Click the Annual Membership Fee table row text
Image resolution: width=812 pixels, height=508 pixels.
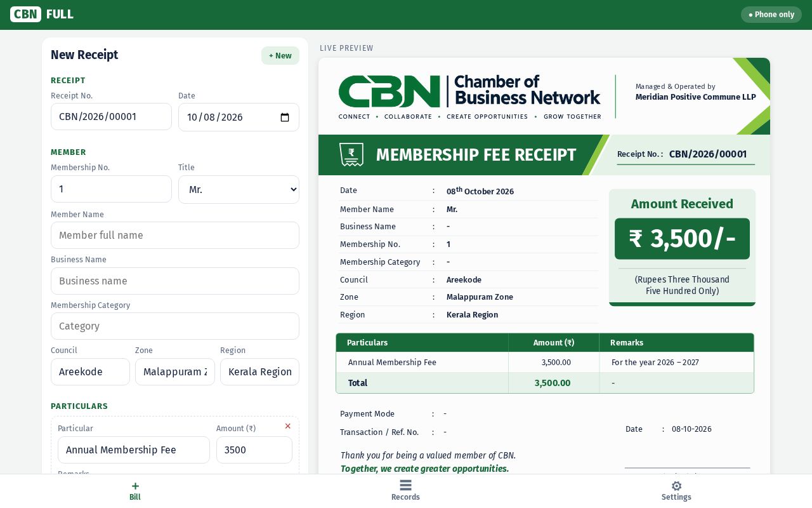(x=392, y=362)
